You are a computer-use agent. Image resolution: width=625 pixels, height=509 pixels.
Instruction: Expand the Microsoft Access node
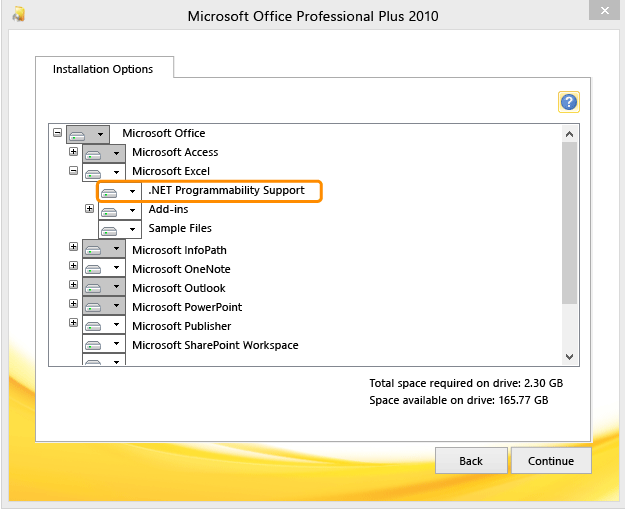pos(73,151)
